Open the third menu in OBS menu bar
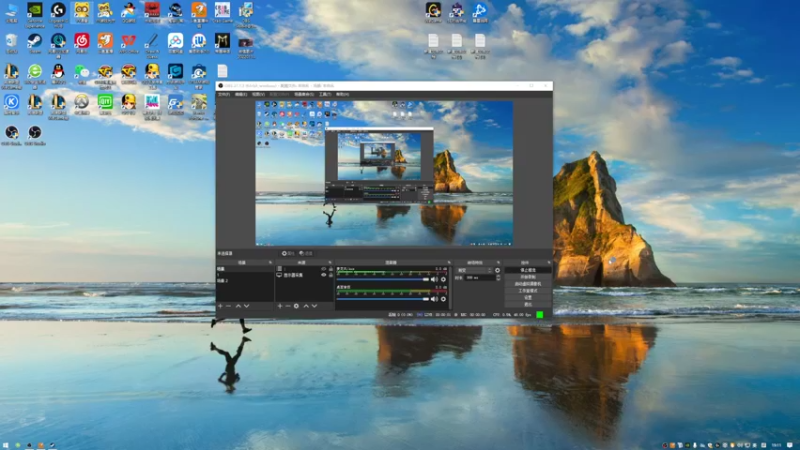Viewport: 800px width, 450px height. tap(258, 94)
